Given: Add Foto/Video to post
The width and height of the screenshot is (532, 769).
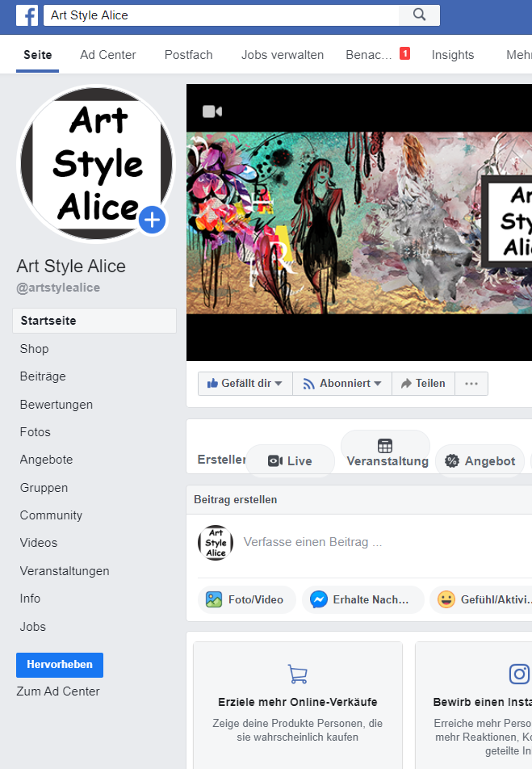Looking at the screenshot, I should (x=247, y=599).
